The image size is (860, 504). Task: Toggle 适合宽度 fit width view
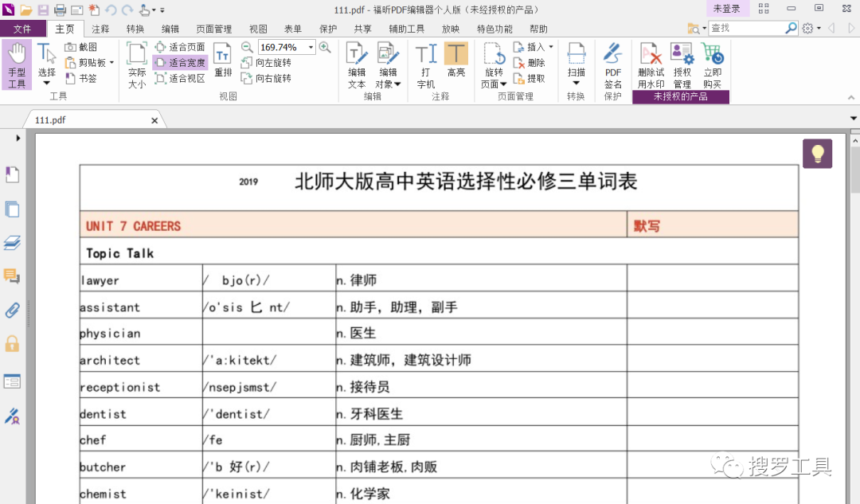[x=180, y=63]
